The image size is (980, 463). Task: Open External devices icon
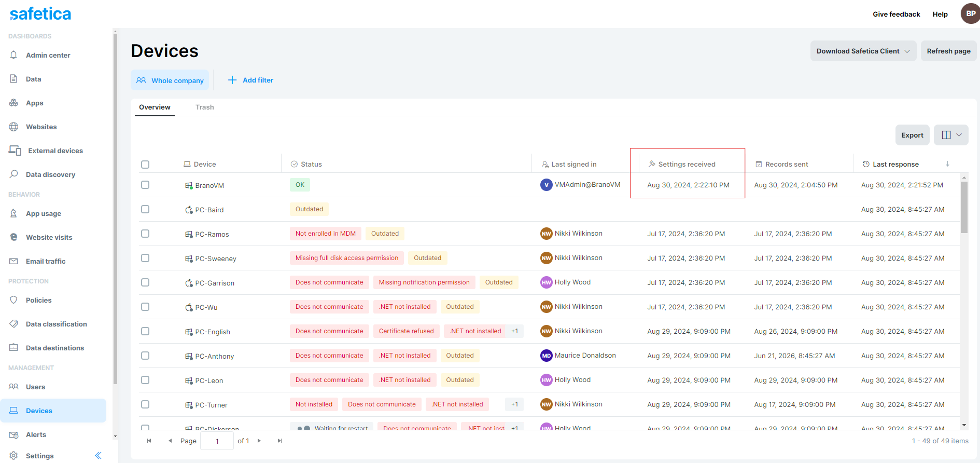(x=15, y=151)
